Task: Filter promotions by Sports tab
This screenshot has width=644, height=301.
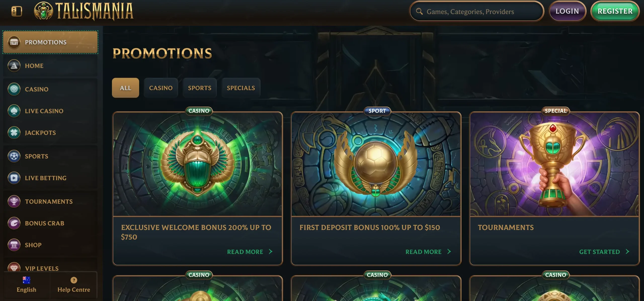Action: click(199, 88)
